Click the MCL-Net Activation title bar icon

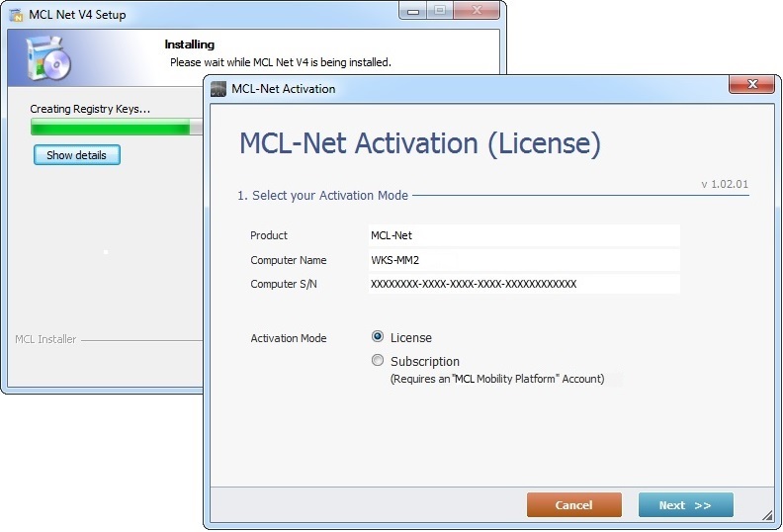218,89
